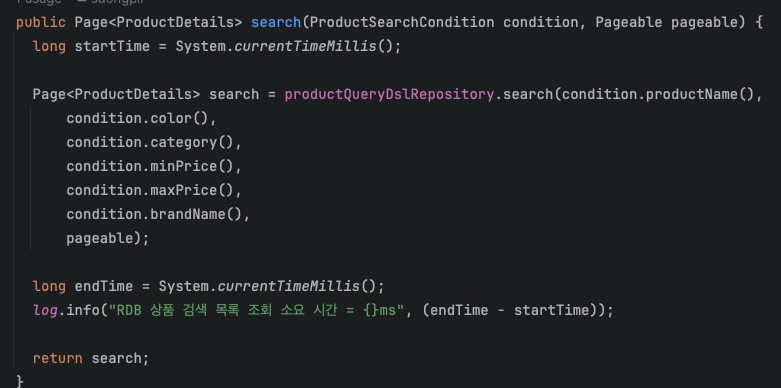Click the orange 'return' keyword
781x388 pixels.
(x=58, y=358)
